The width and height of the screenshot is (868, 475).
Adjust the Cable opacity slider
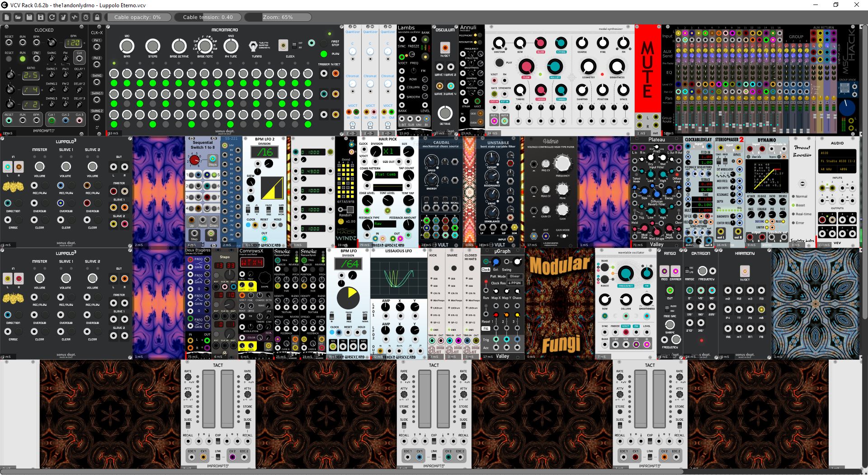point(138,17)
